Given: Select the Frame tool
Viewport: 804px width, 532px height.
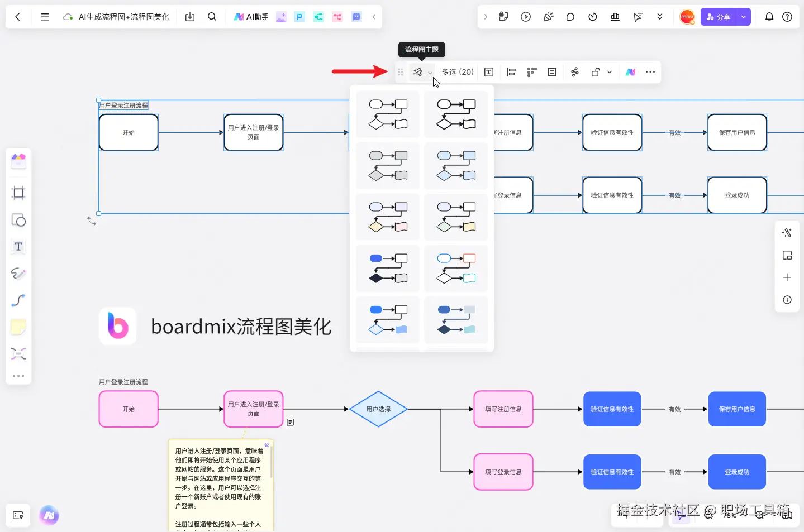Looking at the screenshot, I should click(x=18, y=193).
